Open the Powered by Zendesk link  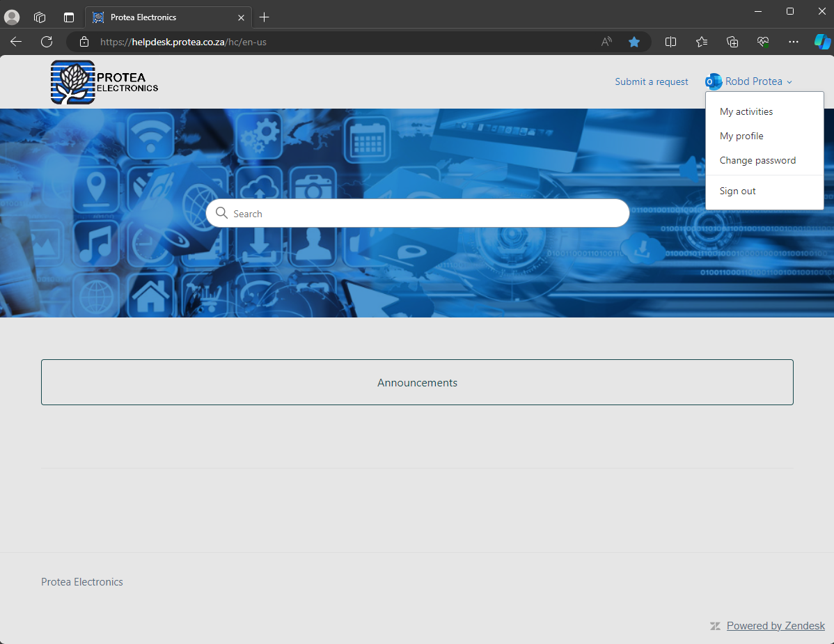pos(775,625)
